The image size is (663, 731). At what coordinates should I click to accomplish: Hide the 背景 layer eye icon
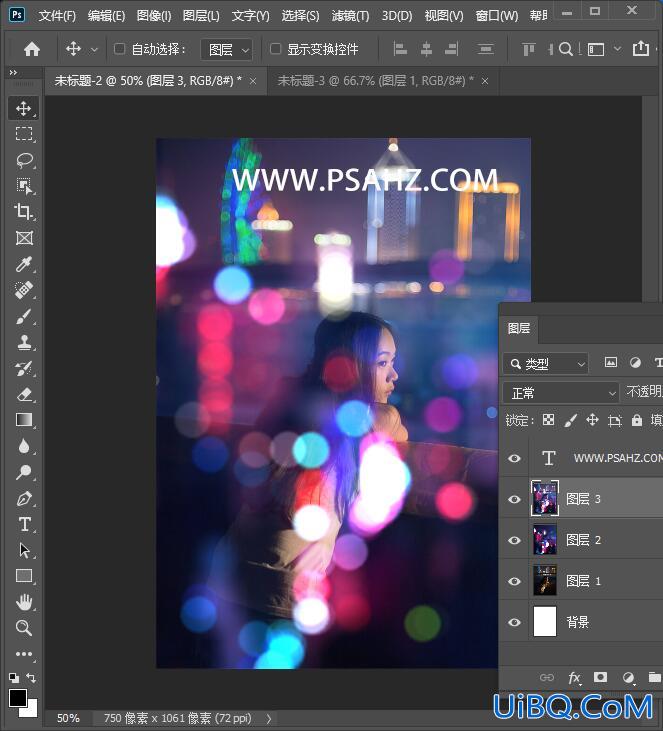coord(514,622)
